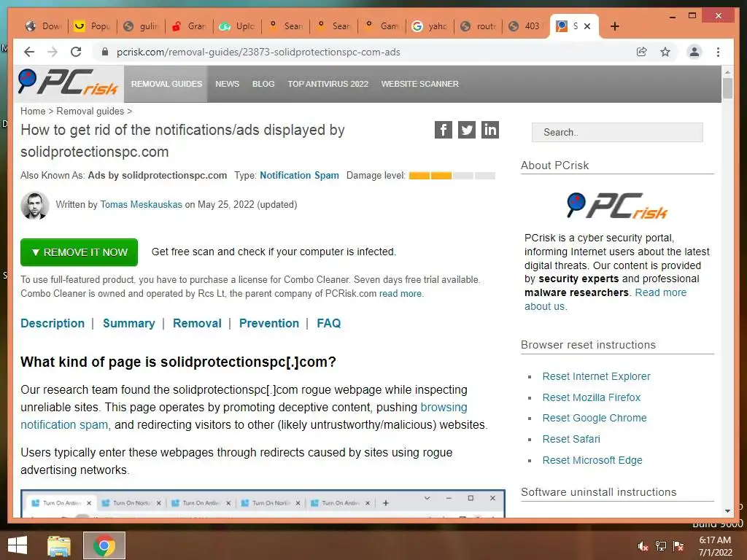Jump to the Prevention section

click(x=269, y=323)
